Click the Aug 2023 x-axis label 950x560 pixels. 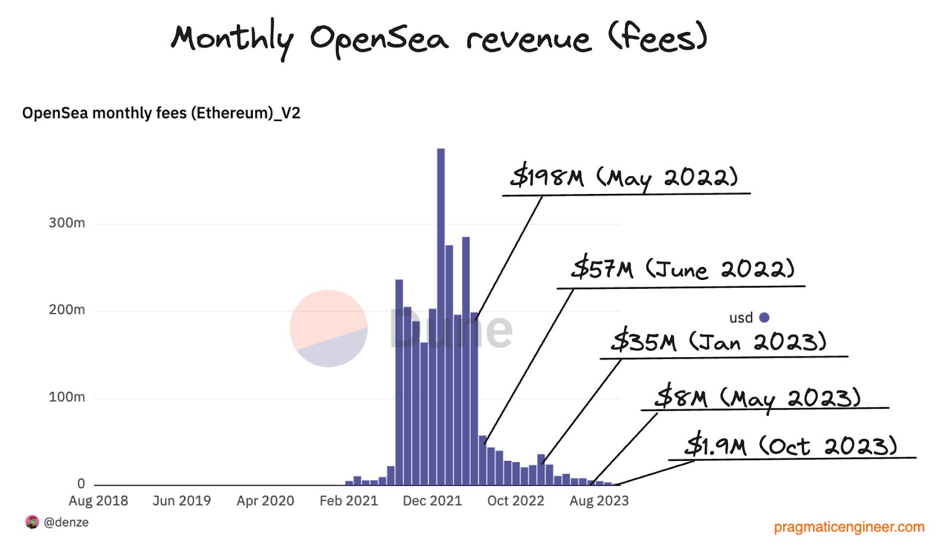pos(599,501)
